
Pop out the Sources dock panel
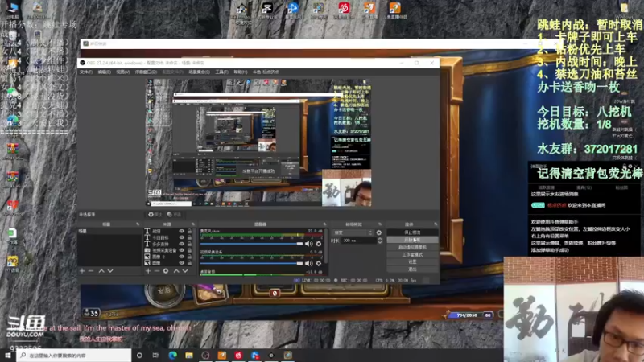click(193, 224)
